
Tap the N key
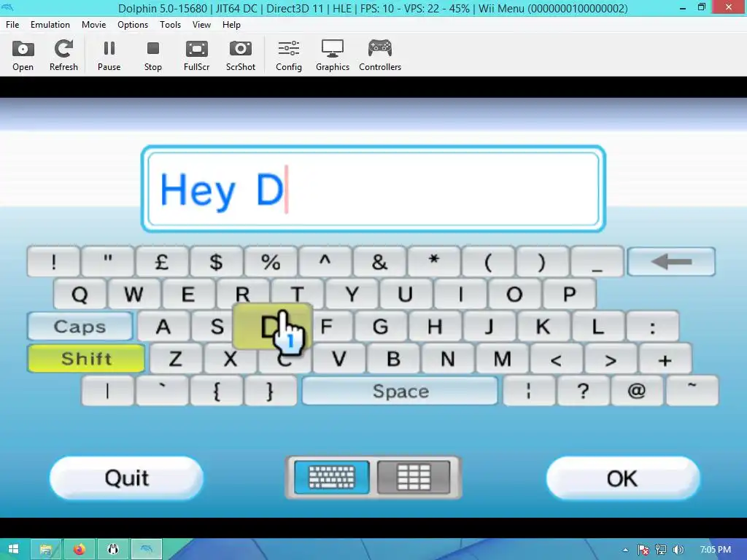448,358
